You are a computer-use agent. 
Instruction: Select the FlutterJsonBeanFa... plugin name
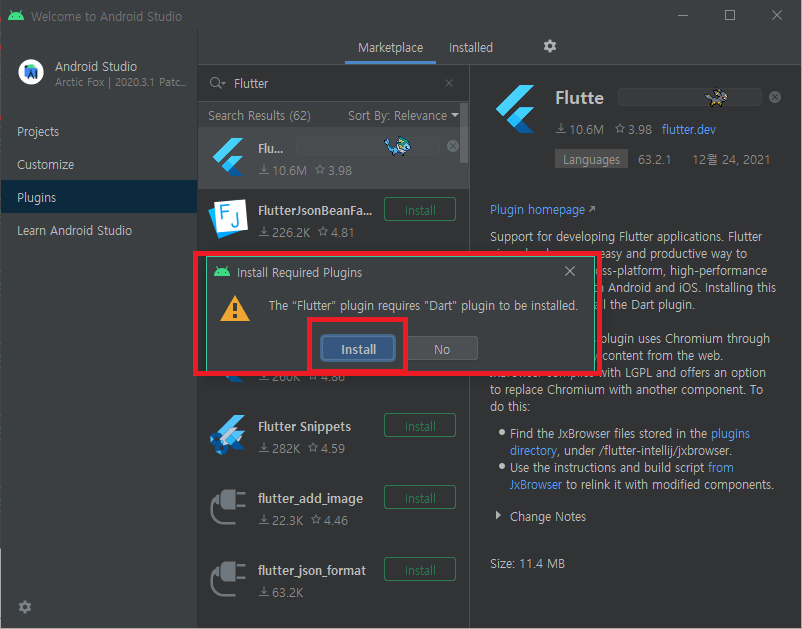(x=315, y=211)
